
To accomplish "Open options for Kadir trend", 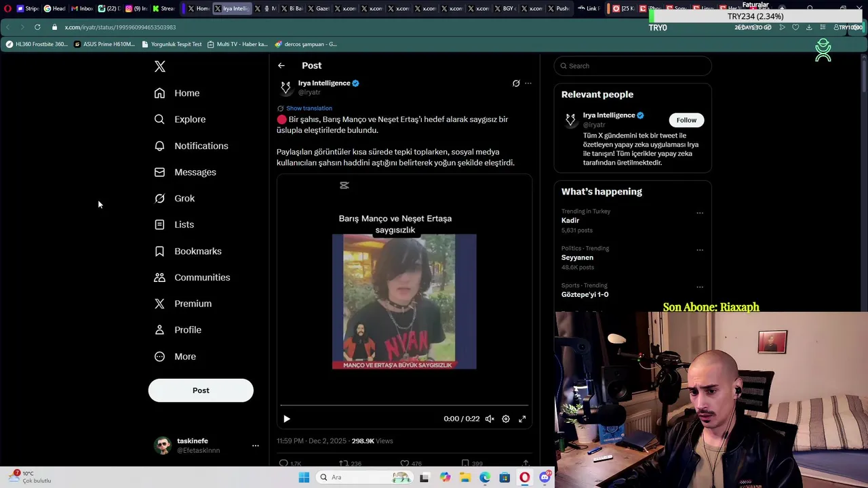I will pos(700,213).
